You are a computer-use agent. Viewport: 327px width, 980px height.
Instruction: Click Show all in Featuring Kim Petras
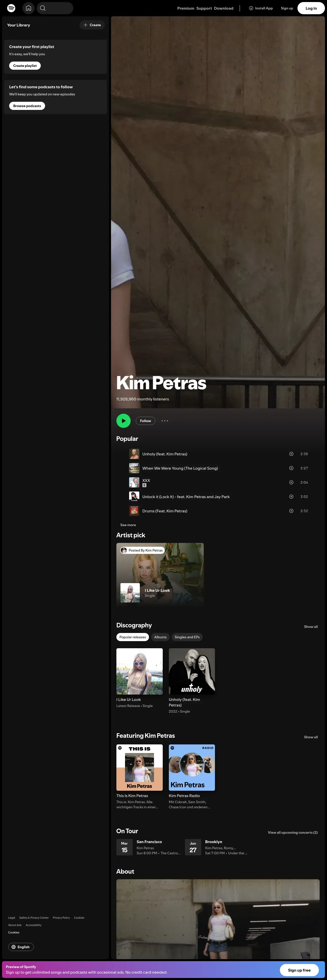311,737
